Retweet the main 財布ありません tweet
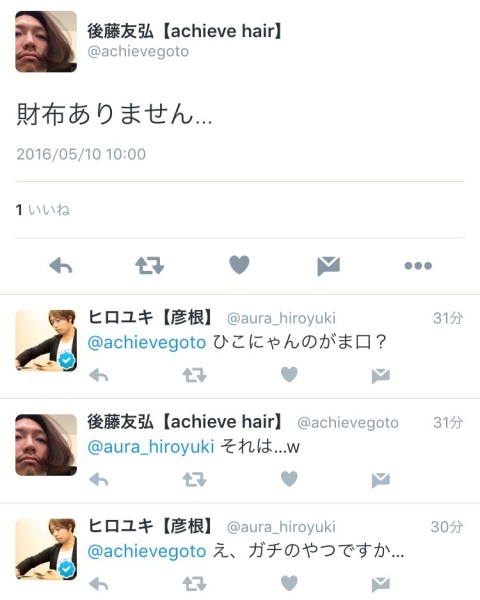Viewport: 480px width, 600px height. [150, 266]
